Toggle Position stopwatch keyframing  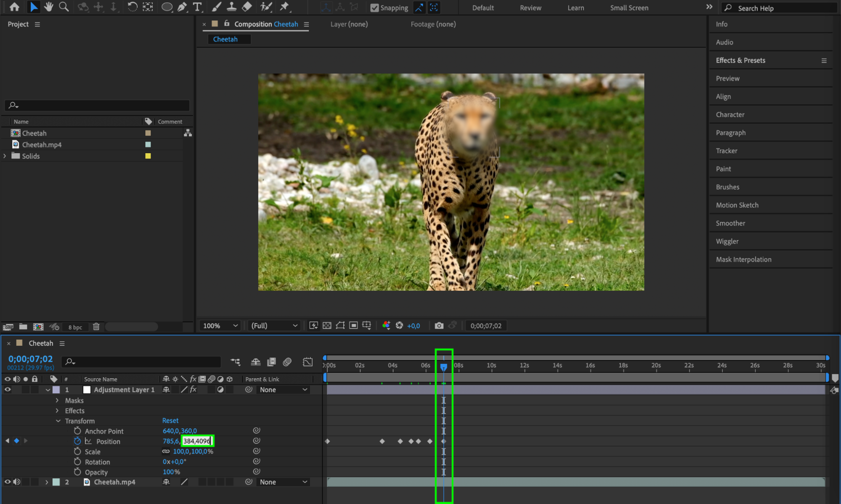click(x=77, y=441)
